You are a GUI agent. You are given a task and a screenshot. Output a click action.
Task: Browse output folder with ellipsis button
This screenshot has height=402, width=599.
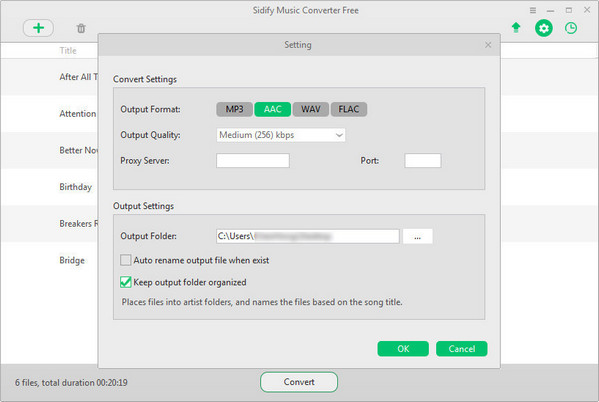(418, 236)
